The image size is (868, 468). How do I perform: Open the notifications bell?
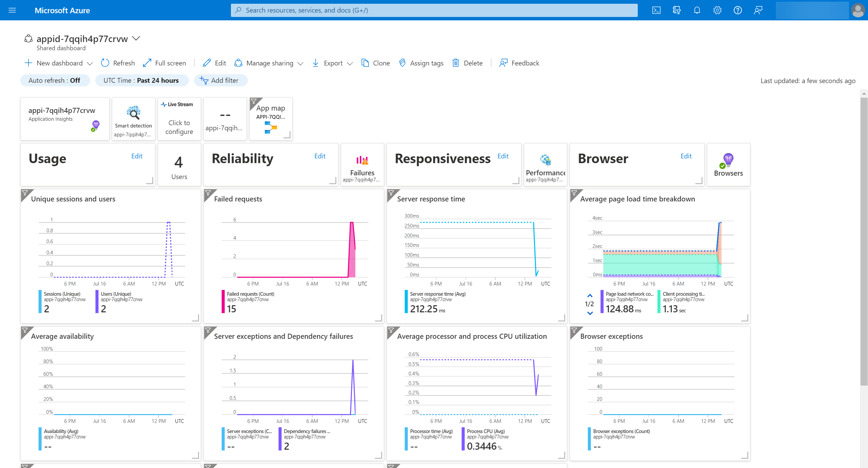pyautogui.click(x=697, y=10)
